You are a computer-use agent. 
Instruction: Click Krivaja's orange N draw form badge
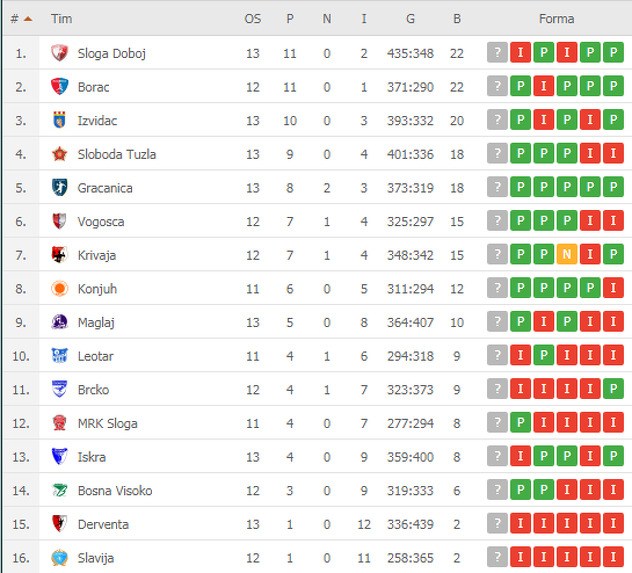566,255
